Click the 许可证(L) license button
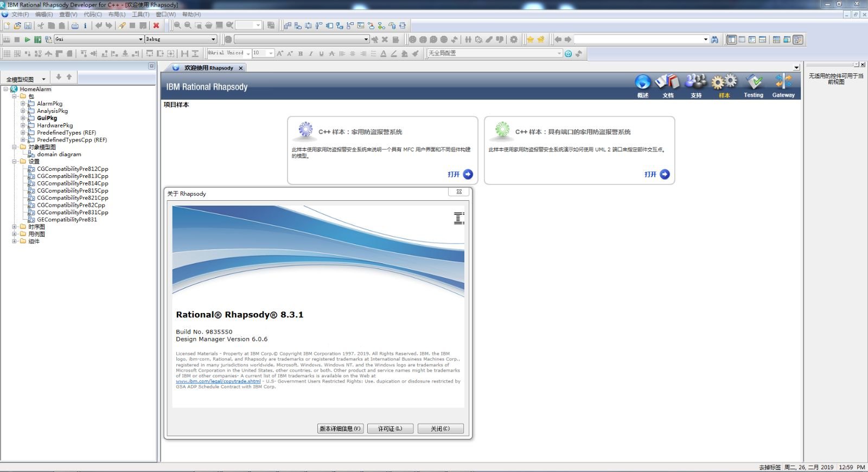 click(x=390, y=429)
